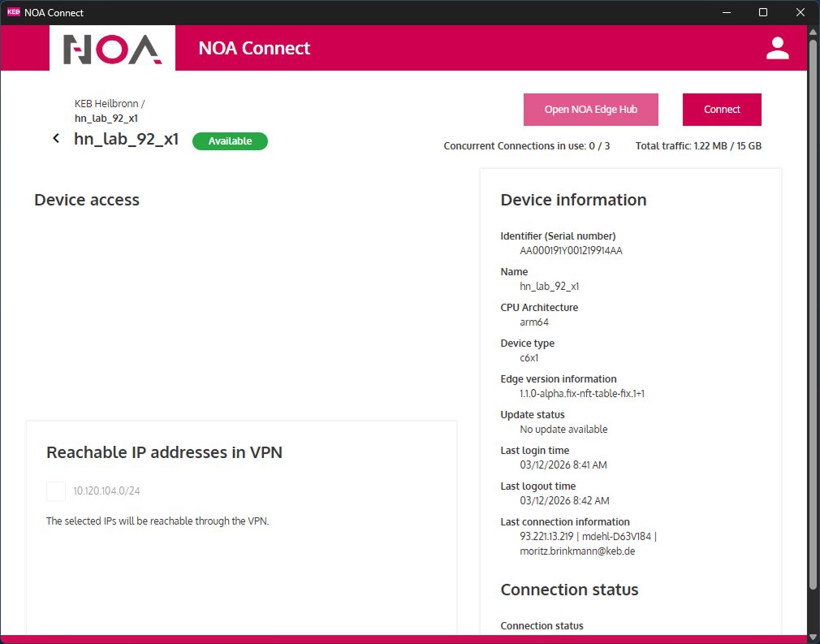Viewport: 820px width, 644px height.
Task: Click the Concurrent Connections in use text
Action: click(x=526, y=146)
